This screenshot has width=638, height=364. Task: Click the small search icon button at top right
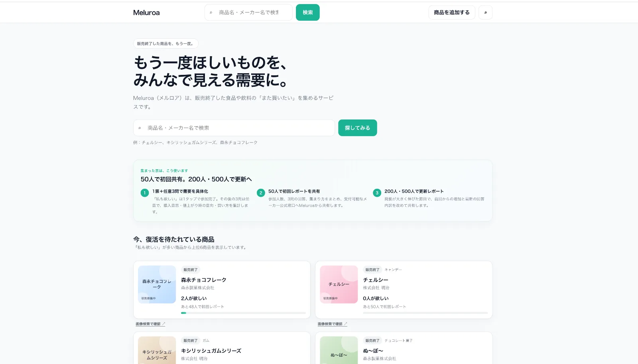coord(485,12)
